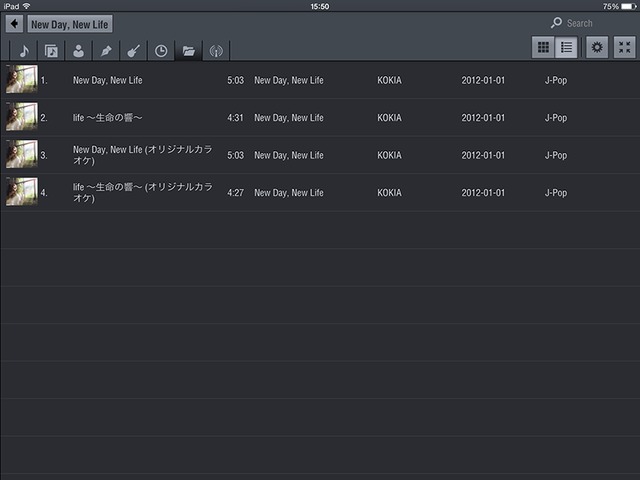This screenshot has height=480, width=640.
Task: Toggle fullscreen collapse arrows button
Action: coord(625,48)
